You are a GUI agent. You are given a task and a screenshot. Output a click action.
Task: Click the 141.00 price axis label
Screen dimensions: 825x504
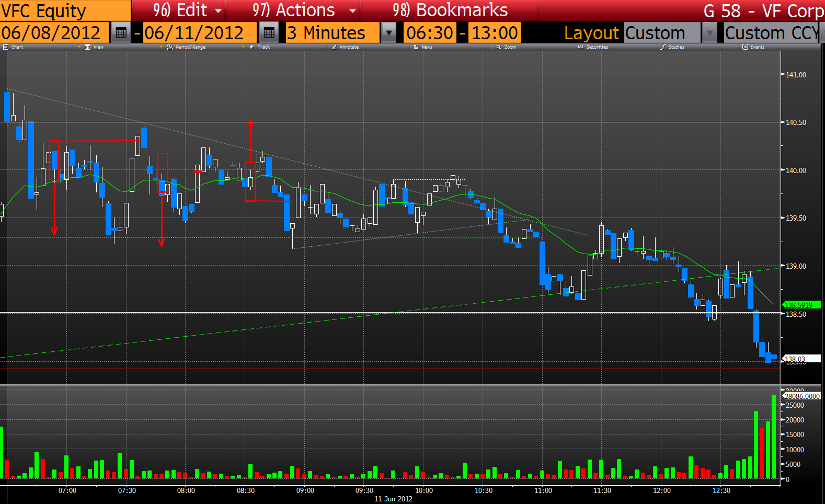(x=796, y=75)
